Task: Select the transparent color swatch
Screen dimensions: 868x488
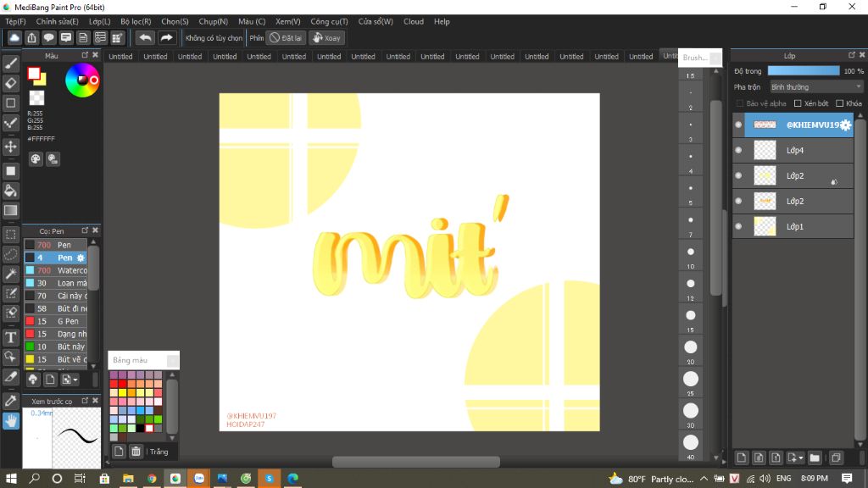Action: [x=36, y=98]
